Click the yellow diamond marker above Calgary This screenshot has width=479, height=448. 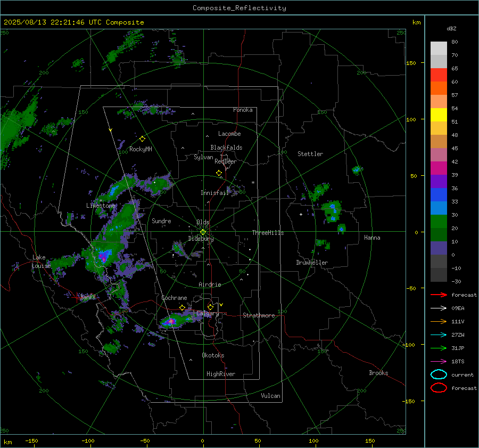click(x=210, y=307)
